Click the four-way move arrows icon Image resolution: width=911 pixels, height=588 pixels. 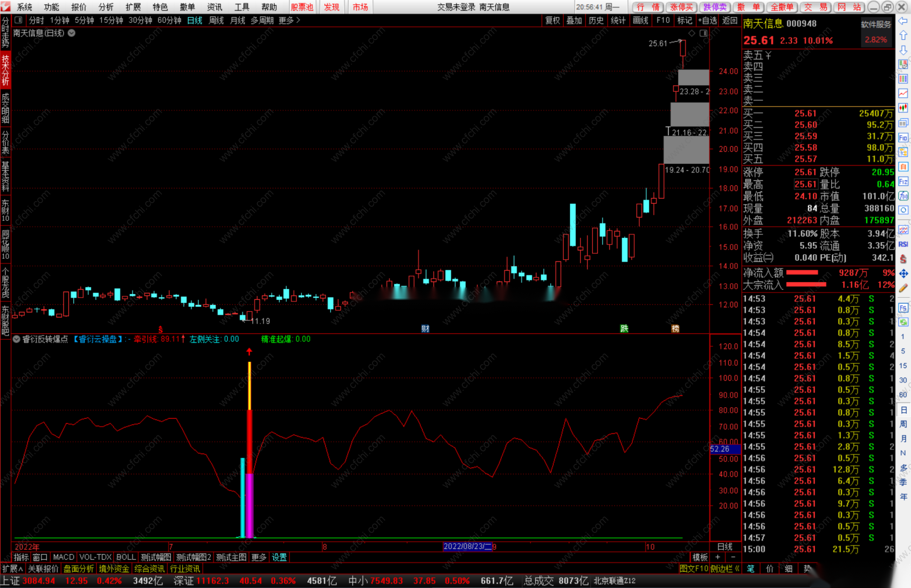point(903,273)
